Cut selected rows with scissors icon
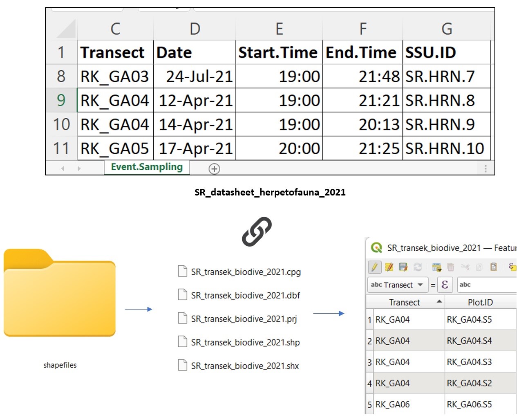This screenshot has height=420, width=519. click(465, 267)
